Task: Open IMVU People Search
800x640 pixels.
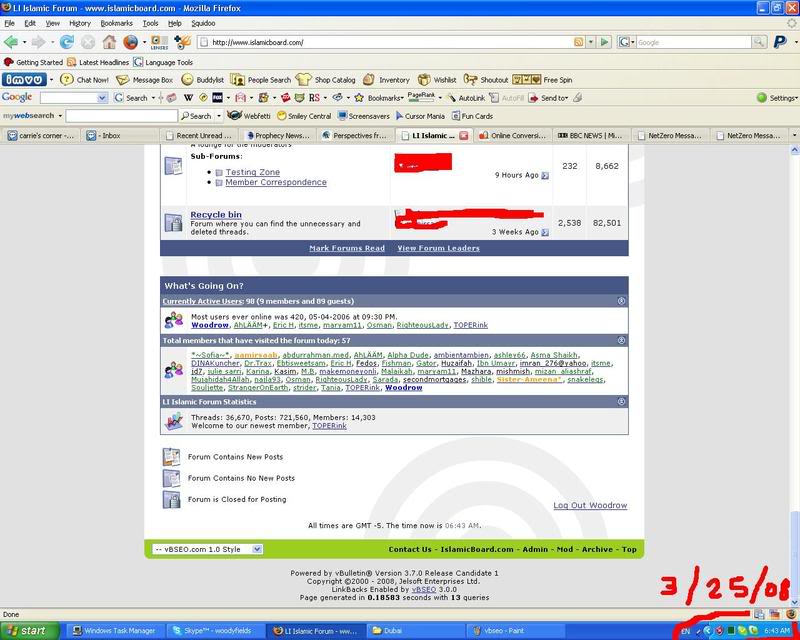Action: [261, 80]
